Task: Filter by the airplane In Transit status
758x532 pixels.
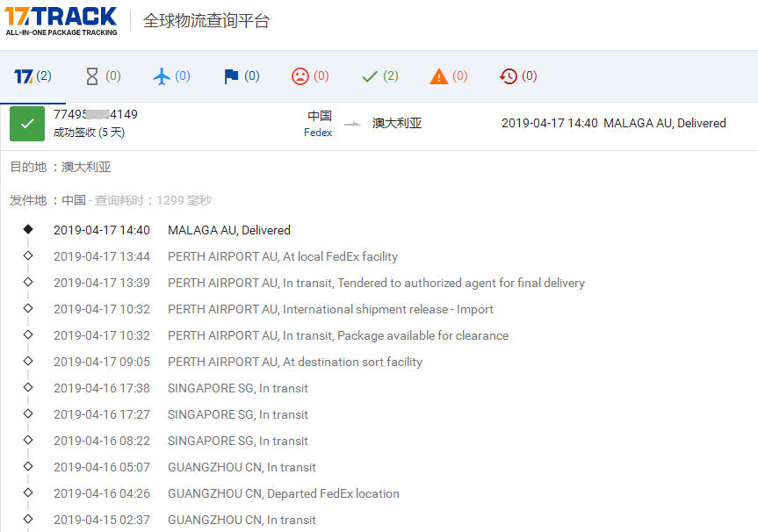Action: point(171,76)
